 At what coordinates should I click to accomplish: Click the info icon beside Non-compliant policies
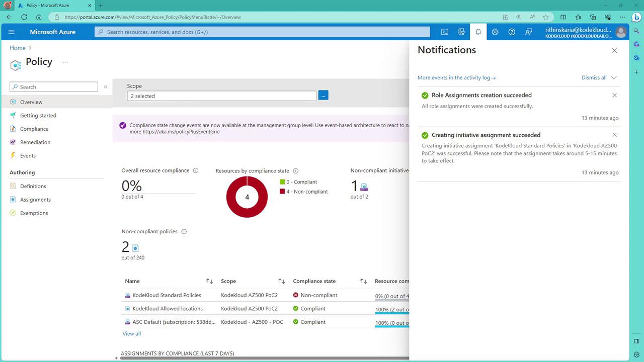point(184,232)
